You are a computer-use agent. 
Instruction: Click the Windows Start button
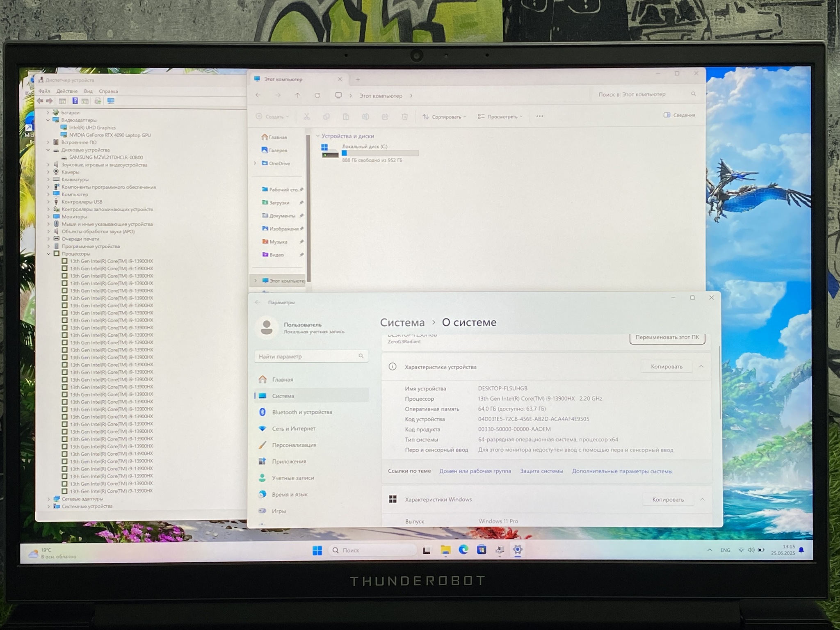point(317,550)
